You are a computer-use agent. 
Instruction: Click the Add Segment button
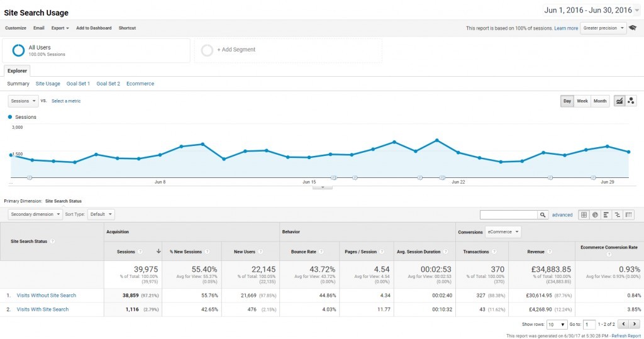236,50
